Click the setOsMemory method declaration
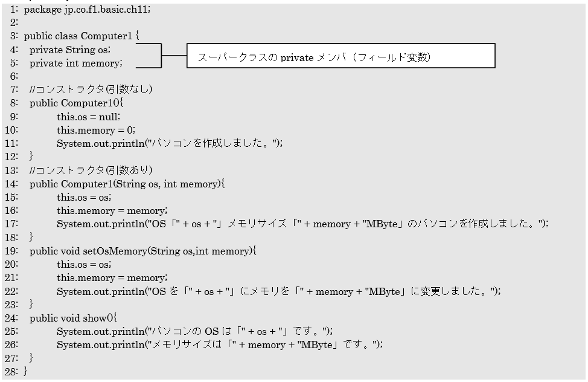 [x=143, y=251]
